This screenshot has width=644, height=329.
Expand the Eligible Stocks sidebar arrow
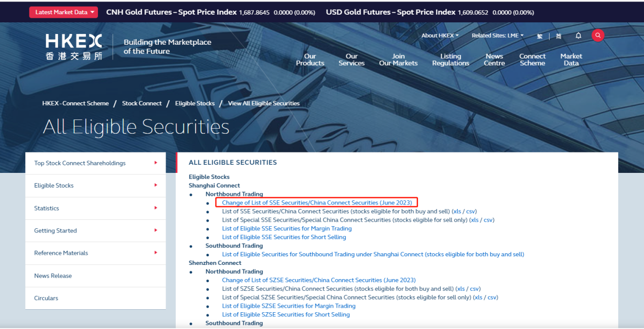click(155, 186)
